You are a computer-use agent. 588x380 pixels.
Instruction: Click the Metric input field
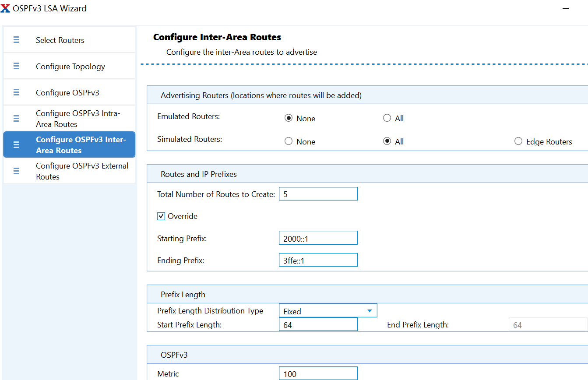(318, 373)
